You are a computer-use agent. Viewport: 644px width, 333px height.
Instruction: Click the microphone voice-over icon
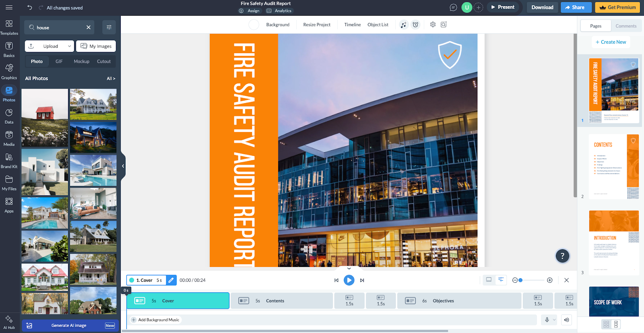coord(547,320)
